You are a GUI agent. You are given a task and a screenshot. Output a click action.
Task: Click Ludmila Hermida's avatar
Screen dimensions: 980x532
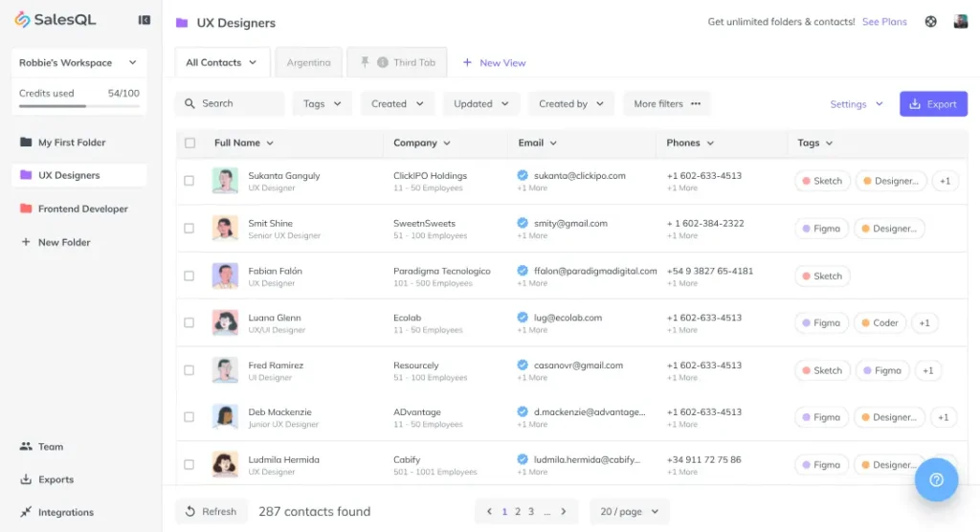coord(225,464)
